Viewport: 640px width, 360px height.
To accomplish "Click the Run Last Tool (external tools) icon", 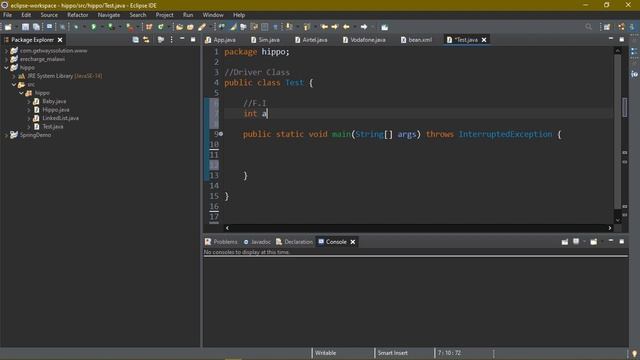I will [129, 27].
